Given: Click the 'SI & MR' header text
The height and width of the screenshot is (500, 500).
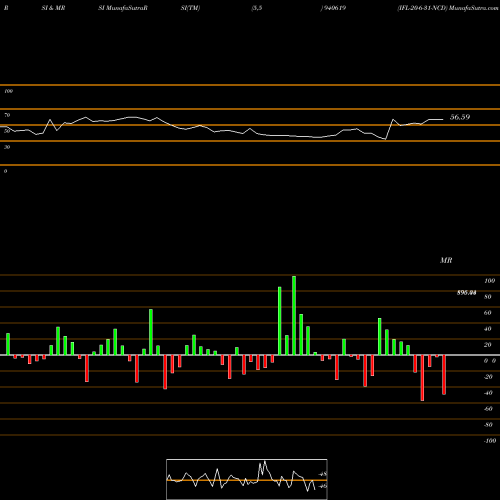Looking at the screenshot, I should point(53,8).
